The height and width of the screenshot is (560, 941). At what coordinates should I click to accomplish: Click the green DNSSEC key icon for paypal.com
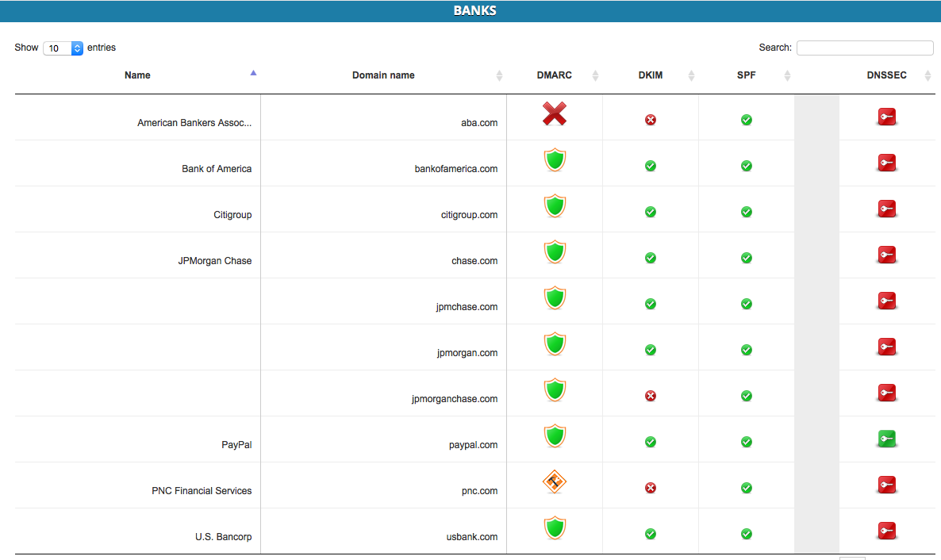click(x=887, y=439)
